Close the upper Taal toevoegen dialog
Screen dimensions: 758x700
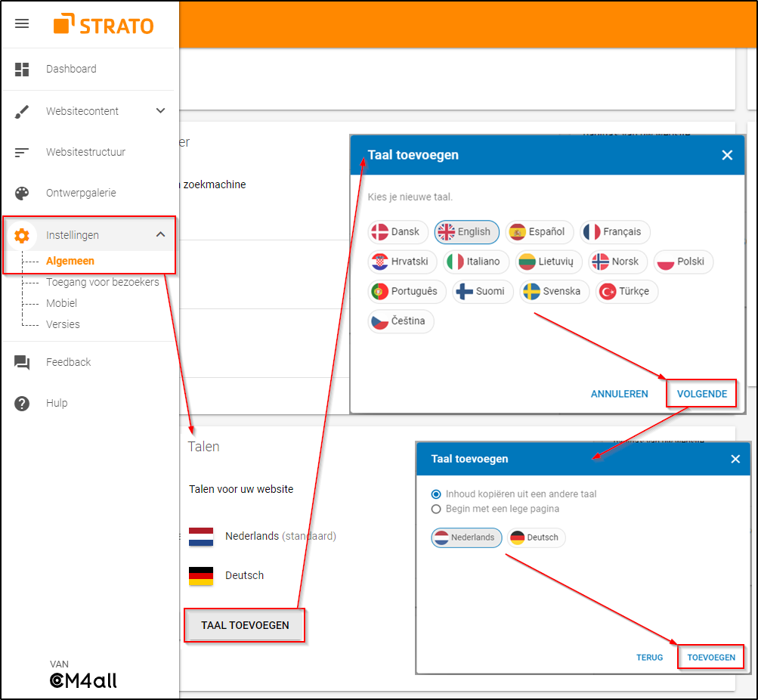[727, 155]
